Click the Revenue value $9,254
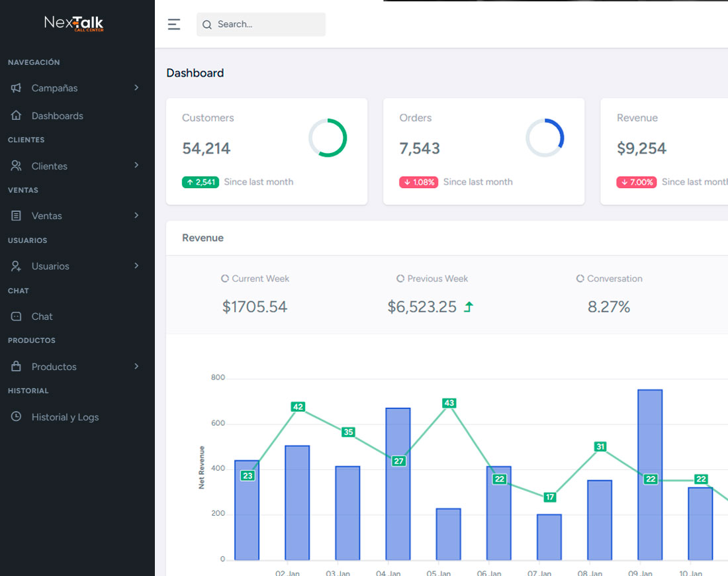Screen dimensions: 728x576 coord(641,148)
